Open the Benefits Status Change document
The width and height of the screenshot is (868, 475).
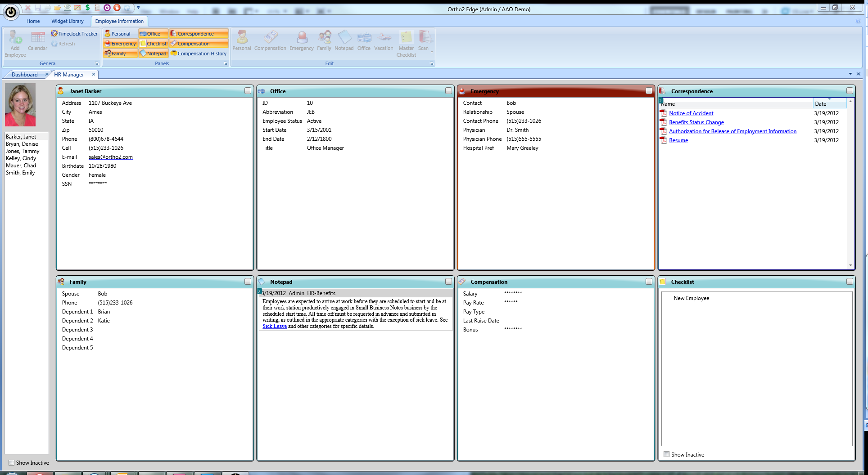(x=696, y=122)
